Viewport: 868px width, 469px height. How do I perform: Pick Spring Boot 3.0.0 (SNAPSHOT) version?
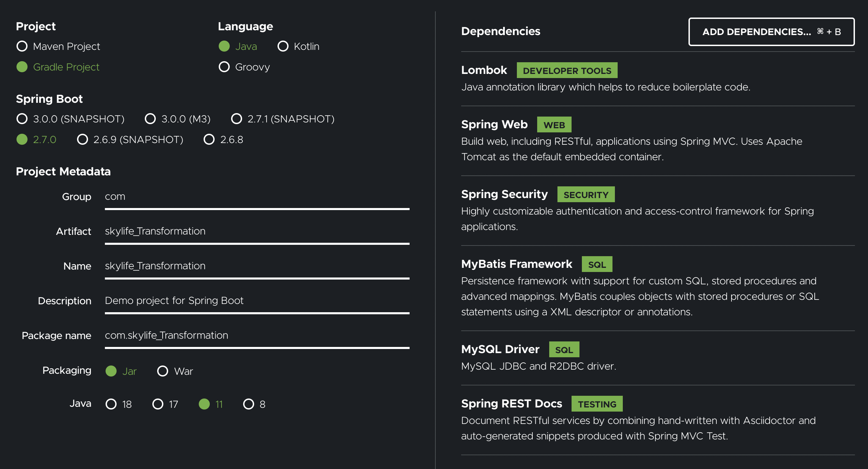22,119
